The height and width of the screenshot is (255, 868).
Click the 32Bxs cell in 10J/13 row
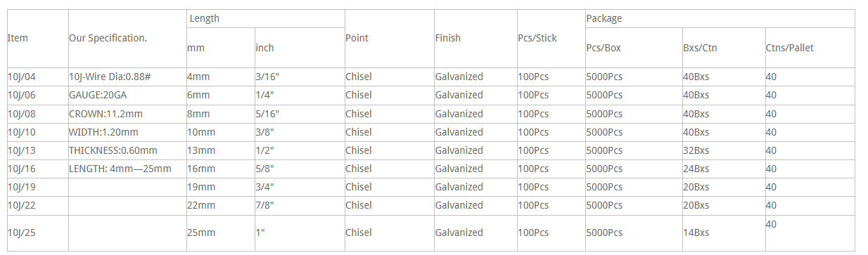724,150
